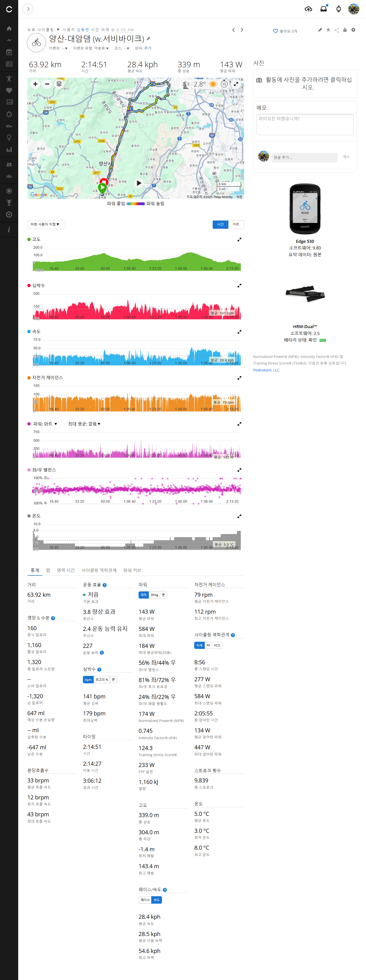Open the Calendar sidebar icon
This screenshot has width=366, height=980.
pyautogui.click(x=9, y=52)
